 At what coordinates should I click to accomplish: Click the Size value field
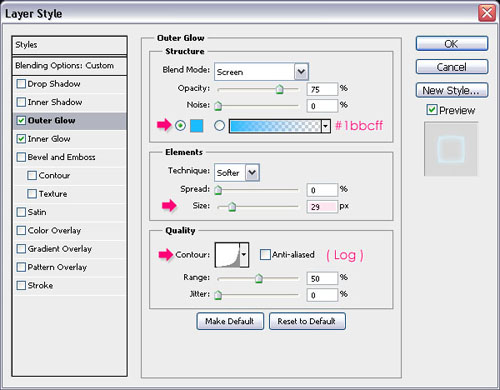click(322, 207)
